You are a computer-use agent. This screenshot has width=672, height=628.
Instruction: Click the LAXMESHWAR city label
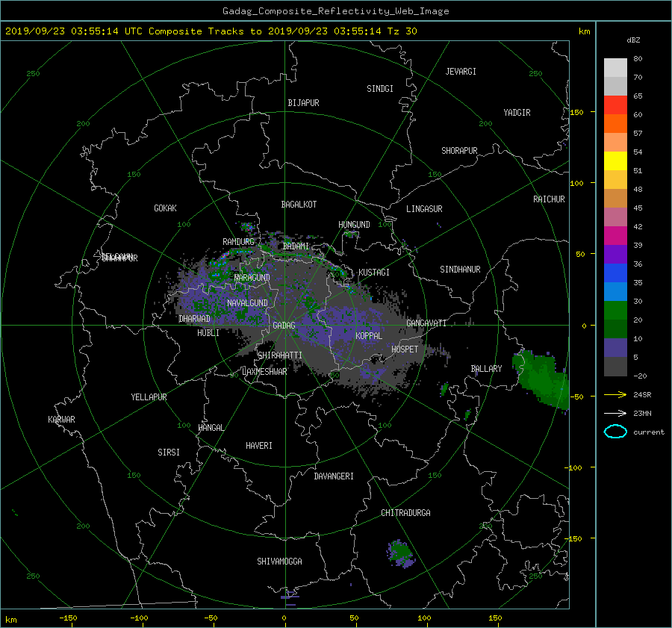coord(264,372)
